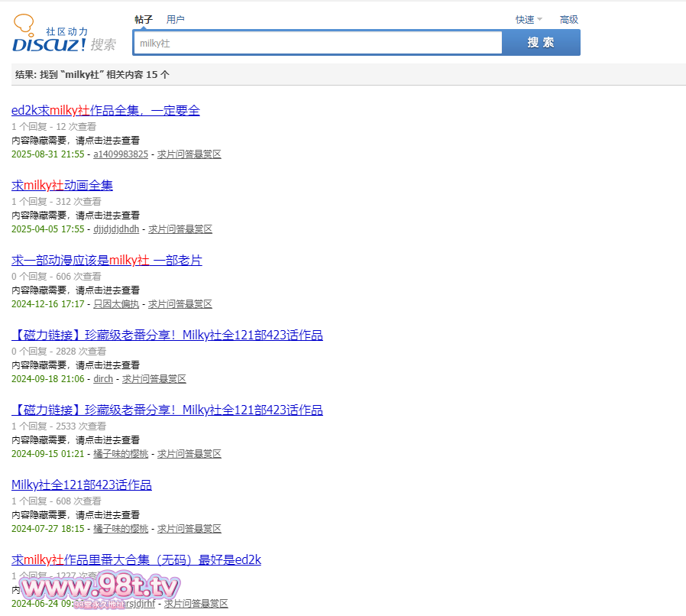Open post "求milky社动画全集"

[x=62, y=185]
